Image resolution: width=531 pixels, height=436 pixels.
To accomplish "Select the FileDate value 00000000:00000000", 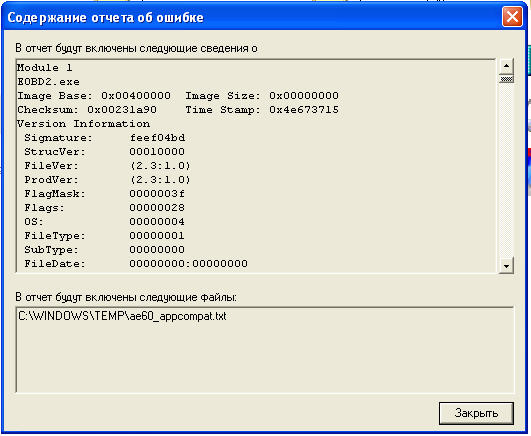I will [188, 264].
